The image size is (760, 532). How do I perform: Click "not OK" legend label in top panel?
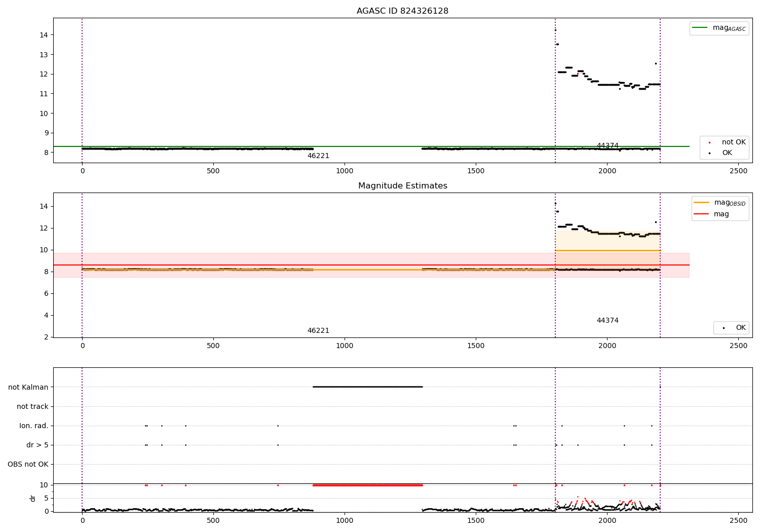tap(734, 142)
